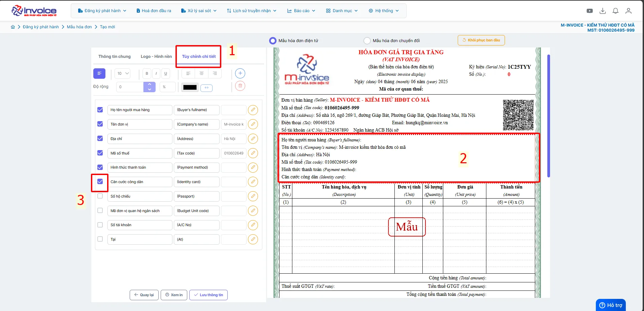Expand 'Lịch sử truyền nhận' menu

tap(252, 11)
